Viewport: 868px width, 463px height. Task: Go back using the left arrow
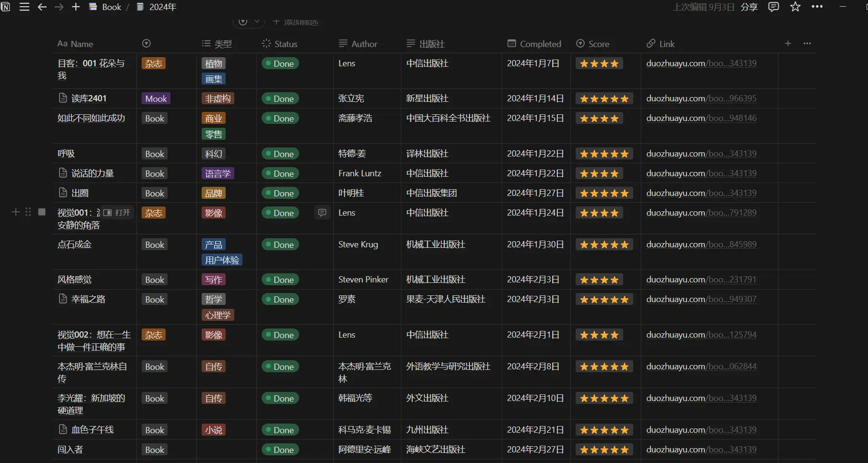click(x=42, y=7)
